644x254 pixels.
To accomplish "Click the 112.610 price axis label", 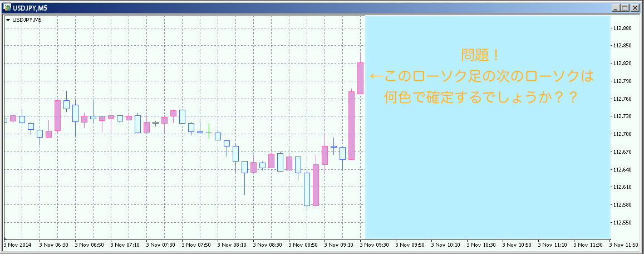I will coord(622,187).
